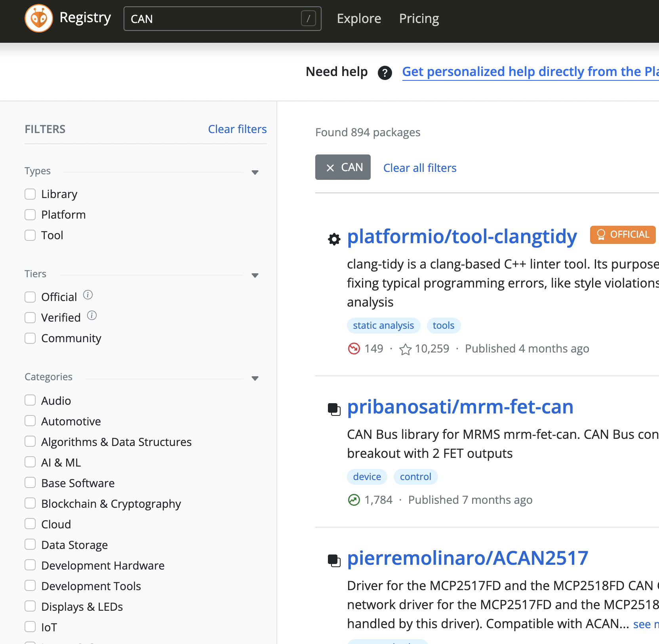The image size is (659, 644).
Task: Tick the Displays & LEDs checkbox
Action: [30, 606]
